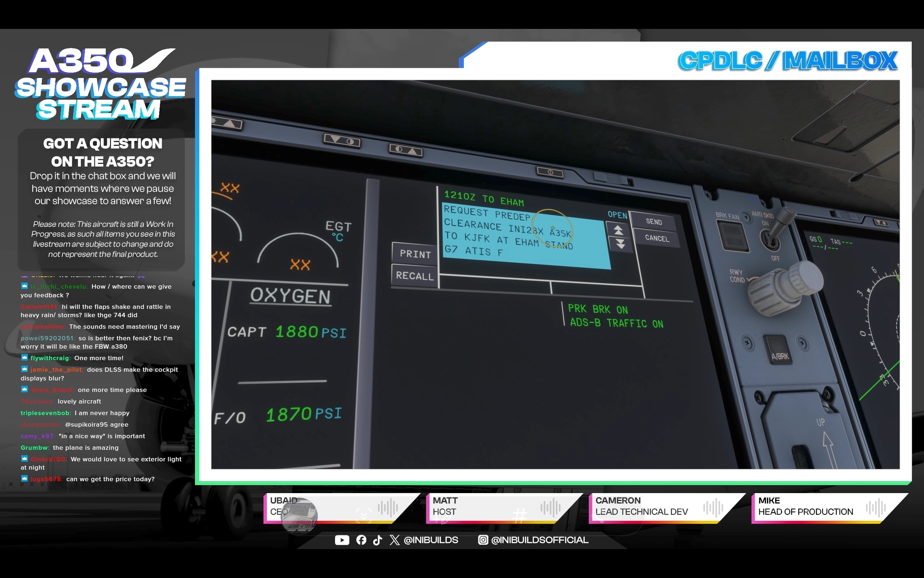The width and height of the screenshot is (924, 578).
Task: Click the Facebook icon in the footer
Action: click(x=361, y=540)
